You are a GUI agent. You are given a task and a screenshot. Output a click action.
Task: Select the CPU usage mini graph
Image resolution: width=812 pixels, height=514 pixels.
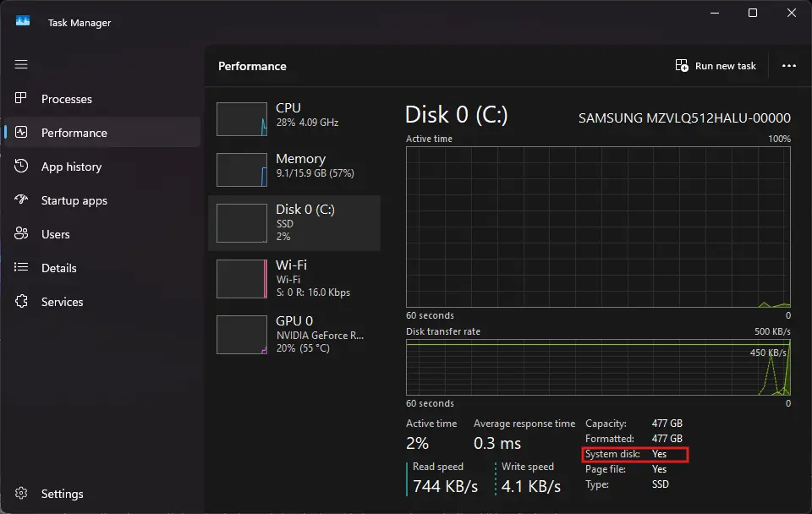(x=242, y=119)
